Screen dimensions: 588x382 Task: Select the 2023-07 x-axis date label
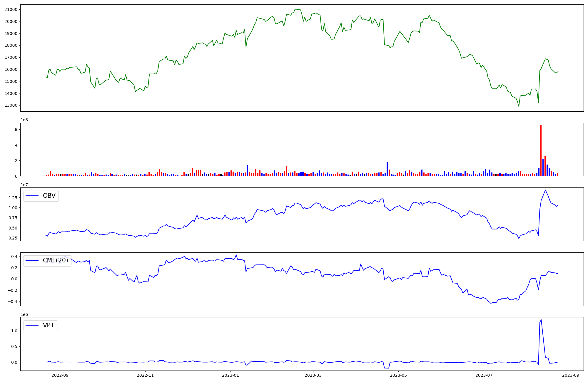(x=484, y=375)
